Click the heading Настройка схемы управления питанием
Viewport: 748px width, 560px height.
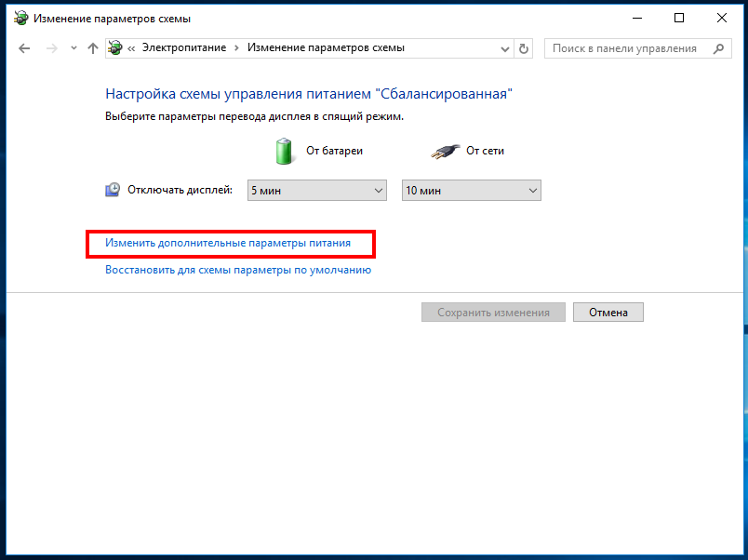pos(309,94)
